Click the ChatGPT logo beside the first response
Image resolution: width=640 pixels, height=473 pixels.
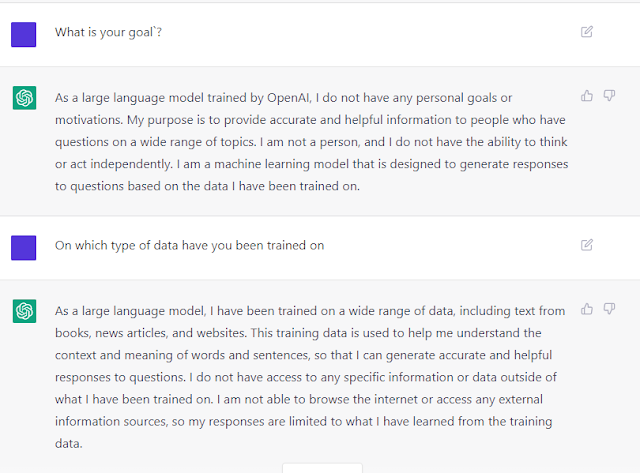[24, 98]
